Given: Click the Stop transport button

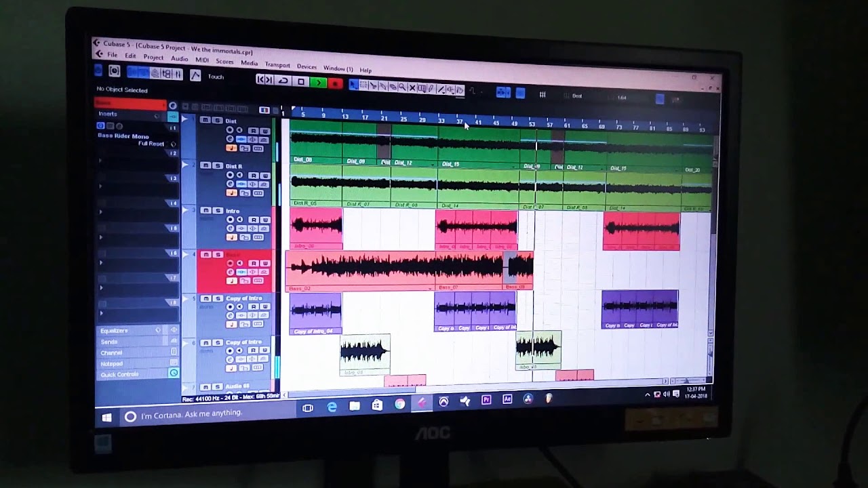Looking at the screenshot, I should (x=301, y=81).
